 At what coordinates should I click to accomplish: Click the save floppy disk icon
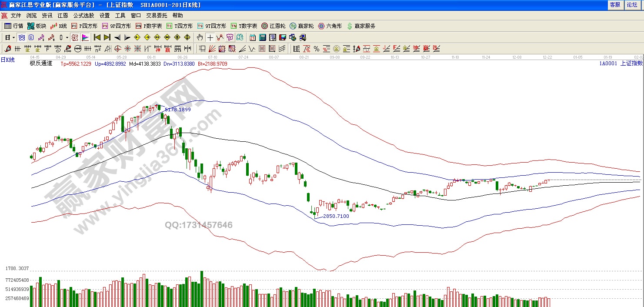click(x=282, y=37)
